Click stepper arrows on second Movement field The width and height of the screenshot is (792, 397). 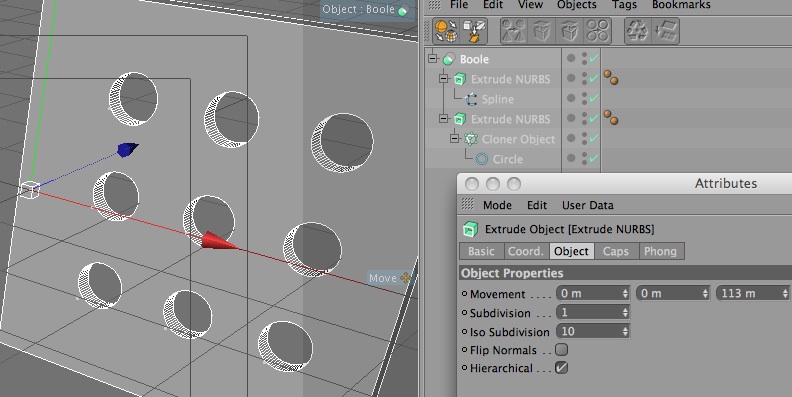point(705,293)
